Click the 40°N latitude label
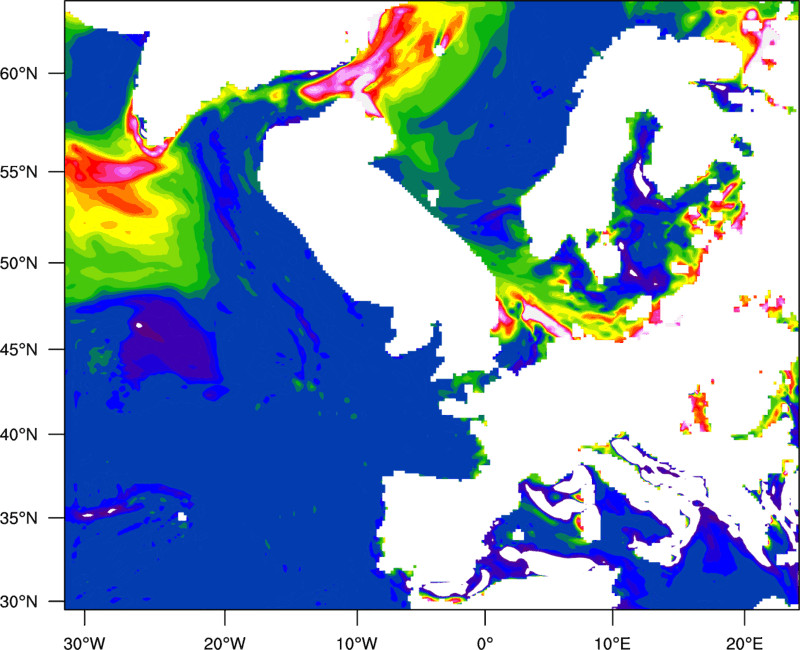Viewport: 800px width, 650px height. point(19,435)
